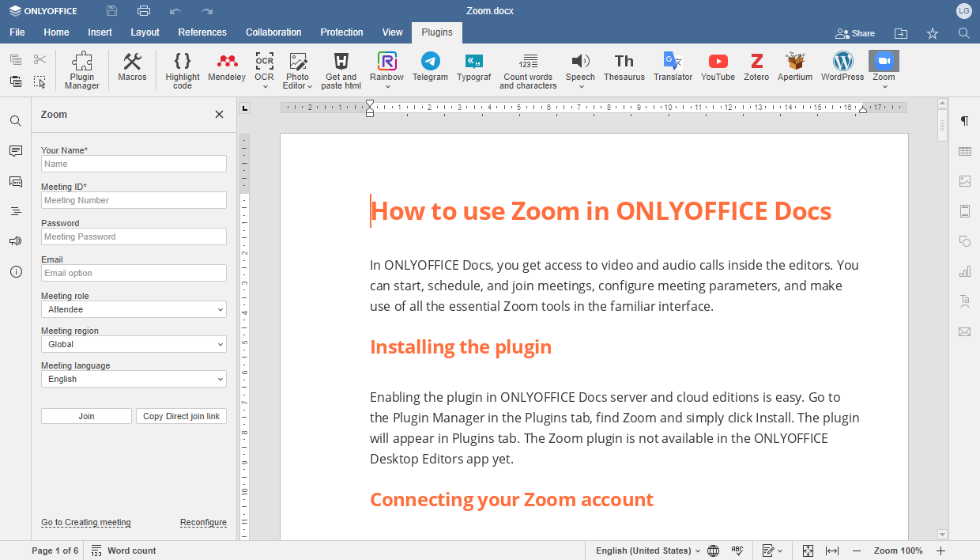Toggle spell checking in status bar
This screenshot has width=980, height=560.
737,551
